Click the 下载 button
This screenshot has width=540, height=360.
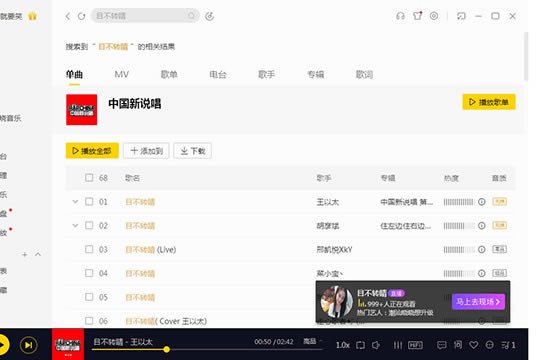click(193, 151)
